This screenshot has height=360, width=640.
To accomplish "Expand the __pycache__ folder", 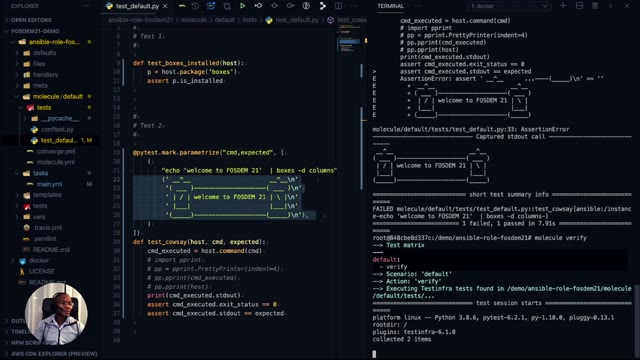I will (60, 118).
